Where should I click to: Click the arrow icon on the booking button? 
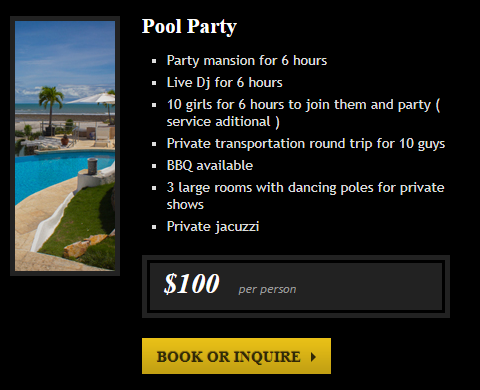pos(313,357)
